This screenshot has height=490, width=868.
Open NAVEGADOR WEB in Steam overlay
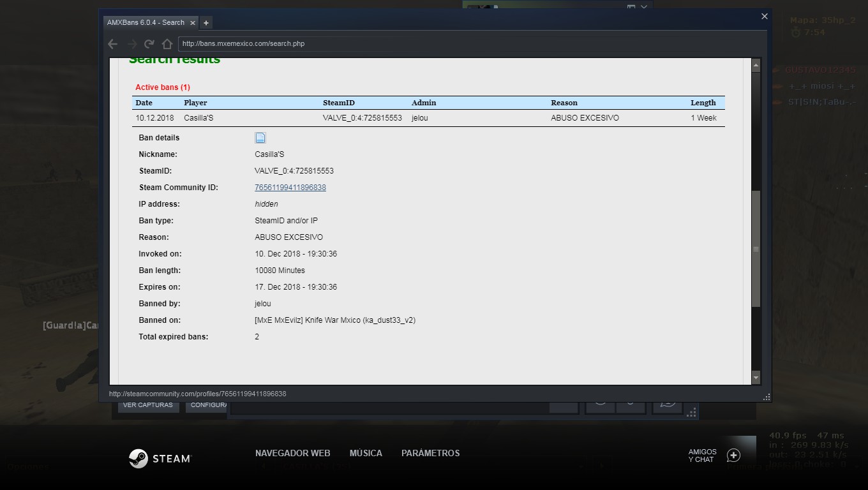point(293,453)
